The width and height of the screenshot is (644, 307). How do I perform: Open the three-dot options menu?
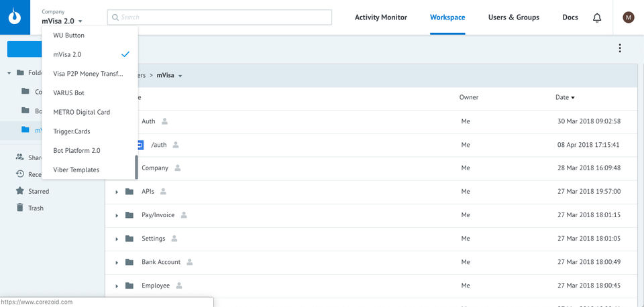[620, 48]
